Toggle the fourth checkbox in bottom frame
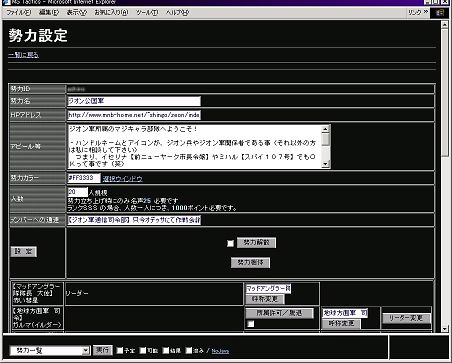Viewport: 452px width, 363px height. click(x=189, y=350)
